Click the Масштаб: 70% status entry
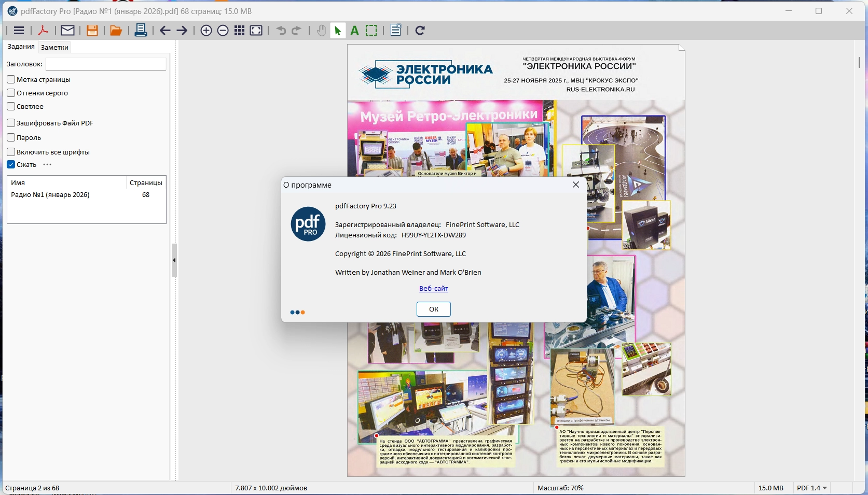The width and height of the screenshot is (868, 495). point(560,488)
